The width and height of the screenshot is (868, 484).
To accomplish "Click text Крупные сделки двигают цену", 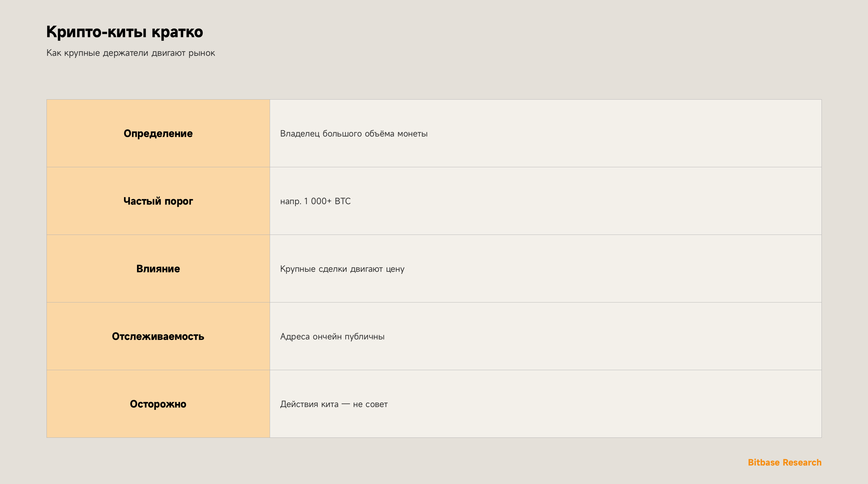I will click(x=342, y=269).
